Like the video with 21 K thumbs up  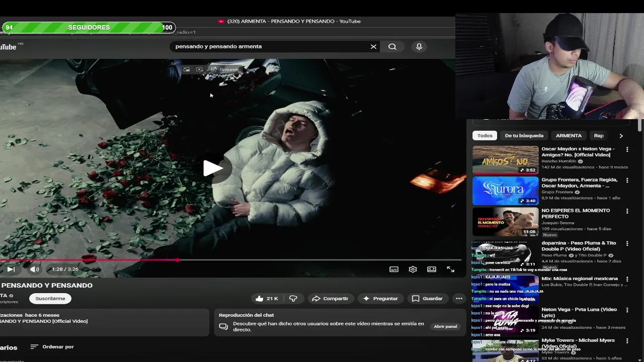coord(267,299)
